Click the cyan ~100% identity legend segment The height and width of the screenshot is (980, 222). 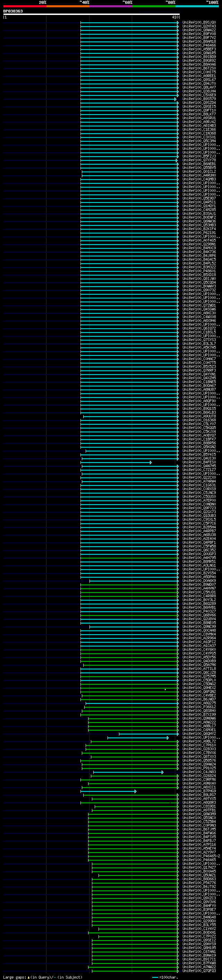pyautogui.click(x=197, y=6)
